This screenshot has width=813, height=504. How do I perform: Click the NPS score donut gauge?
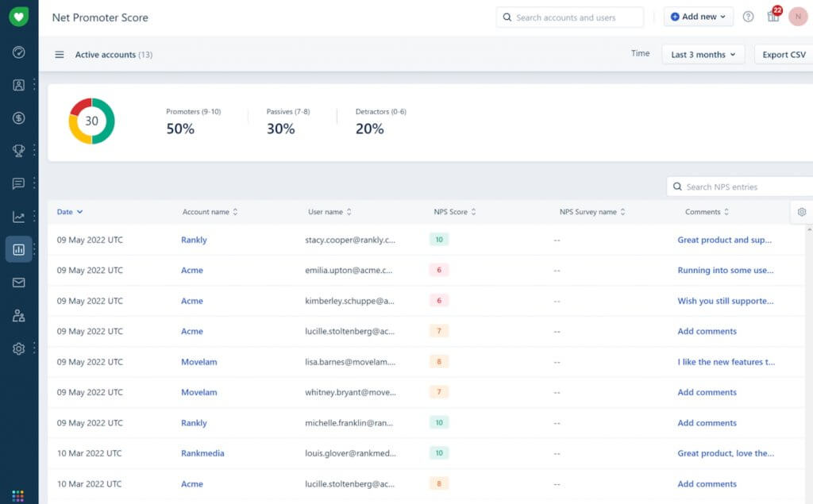pyautogui.click(x=91, y=121)
